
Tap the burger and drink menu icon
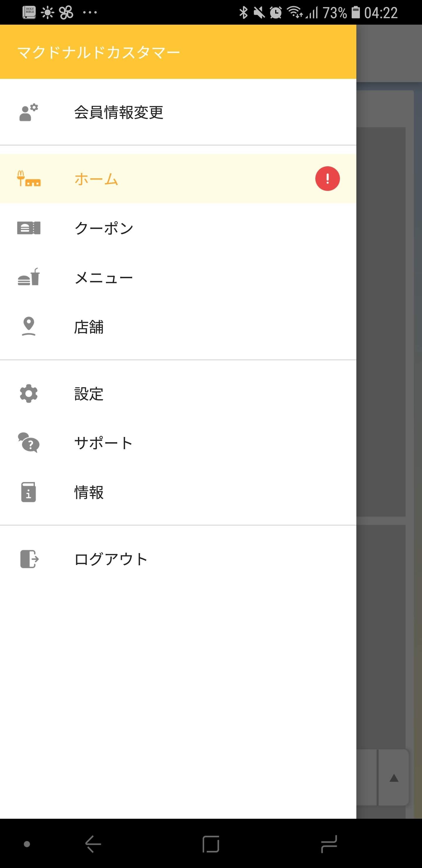click(x=29, y=278)
